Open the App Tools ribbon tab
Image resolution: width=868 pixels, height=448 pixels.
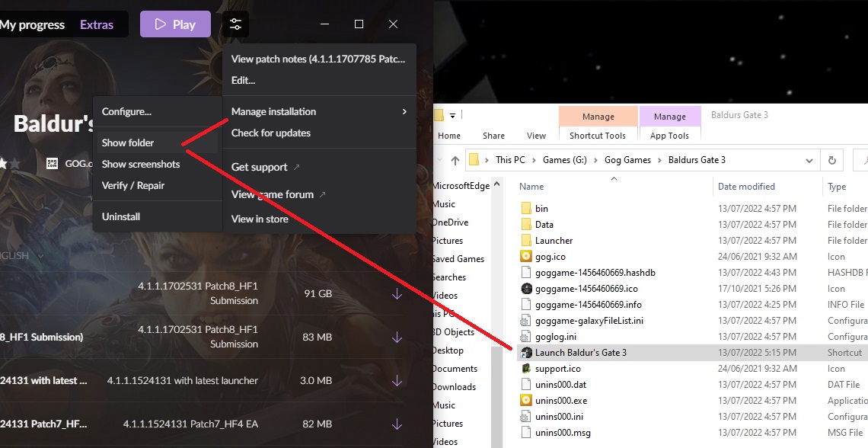pyautogui.click(x=670, y=136)
